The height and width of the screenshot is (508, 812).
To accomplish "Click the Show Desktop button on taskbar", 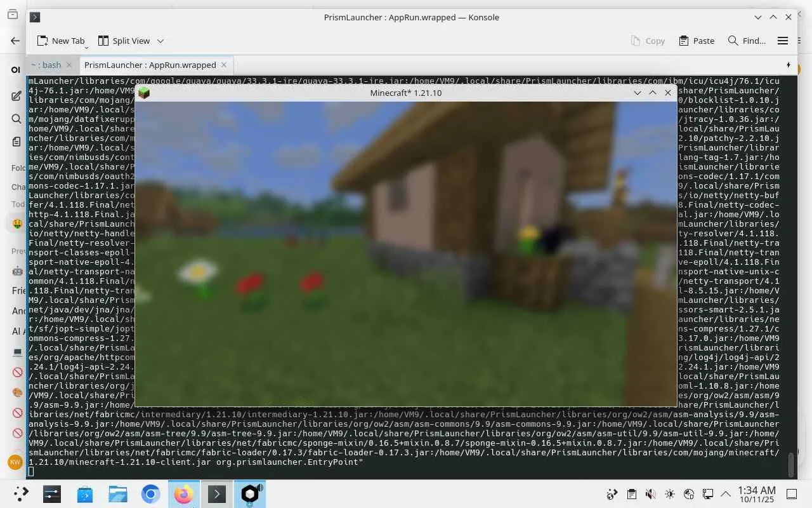I will [792, 494].
